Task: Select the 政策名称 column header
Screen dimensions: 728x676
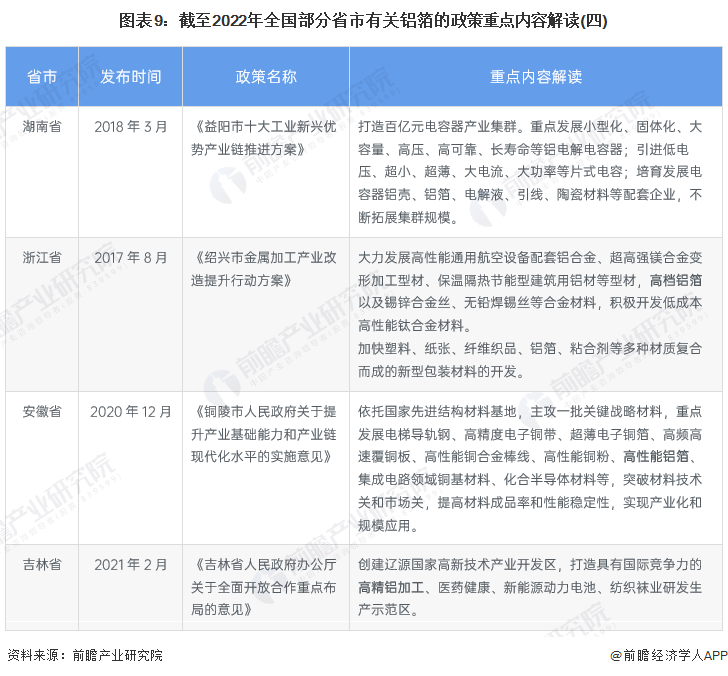Action: coord(266,77)
